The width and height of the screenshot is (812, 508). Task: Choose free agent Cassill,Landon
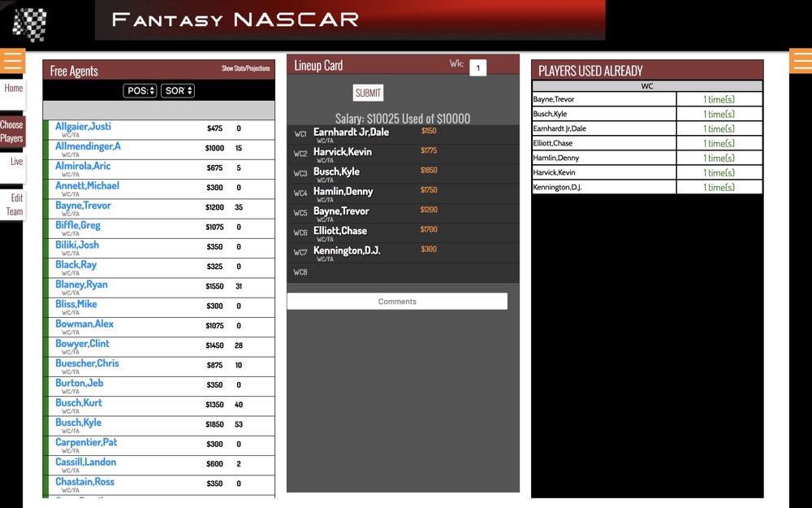(x=85, y=462)
